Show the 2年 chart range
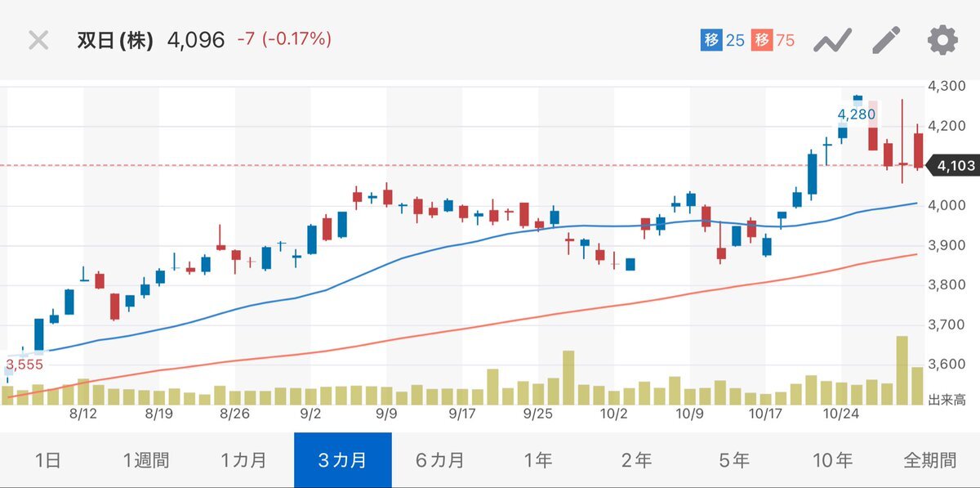Viewport: 980px width, 488px height. pos(636,460)
